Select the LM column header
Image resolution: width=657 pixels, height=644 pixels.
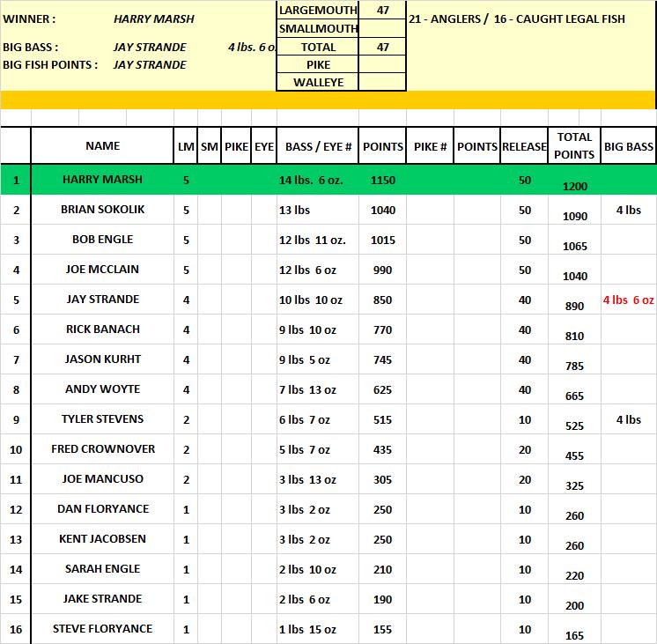point(186,146)
